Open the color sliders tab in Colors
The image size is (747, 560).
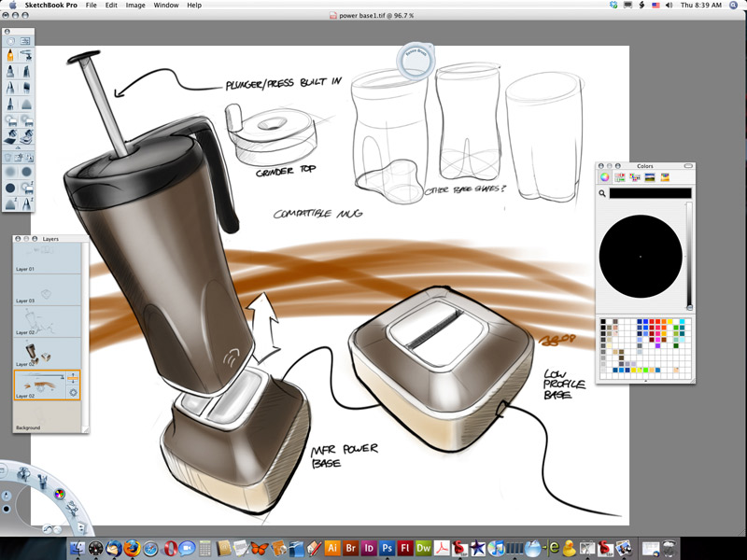coord(621,176)
